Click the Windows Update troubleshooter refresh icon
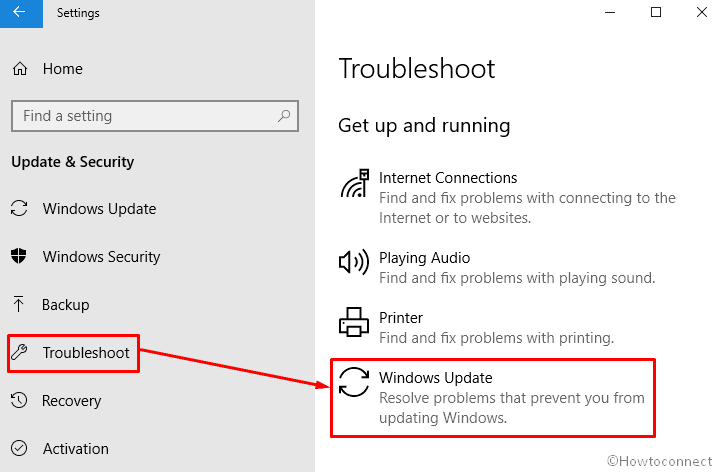The height and width of the screenshot is (472, 720). (x=354, y=382)
